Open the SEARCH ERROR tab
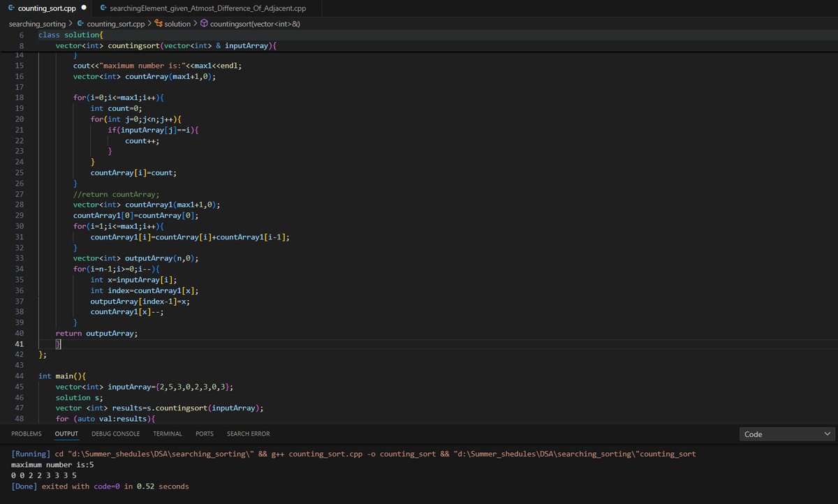 (249, 433)
